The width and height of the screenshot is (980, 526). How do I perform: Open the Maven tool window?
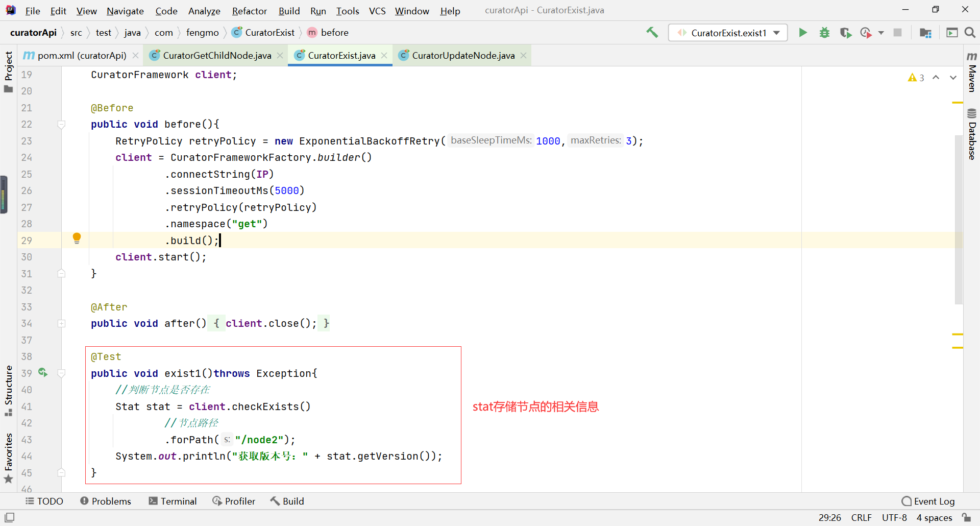tap(972, 71)
